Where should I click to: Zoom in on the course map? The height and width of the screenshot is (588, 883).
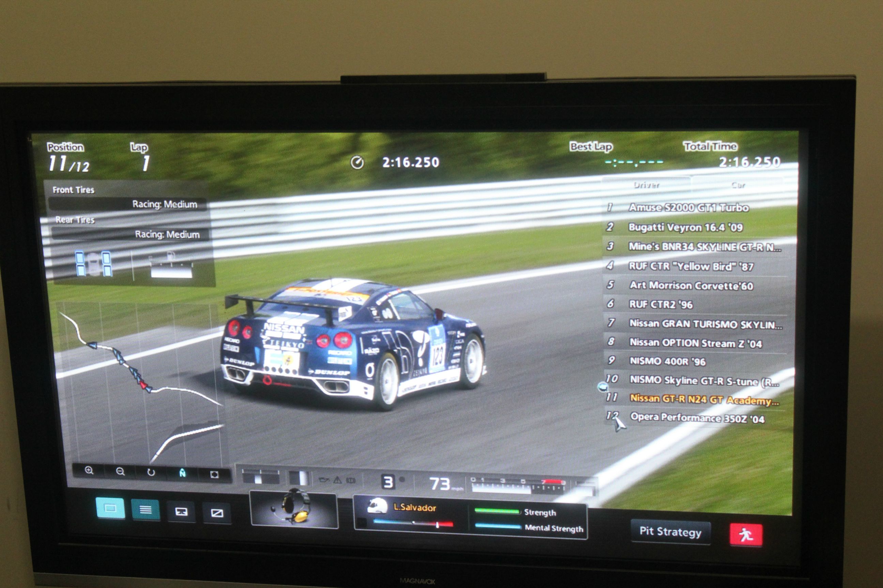pos(89,471)
